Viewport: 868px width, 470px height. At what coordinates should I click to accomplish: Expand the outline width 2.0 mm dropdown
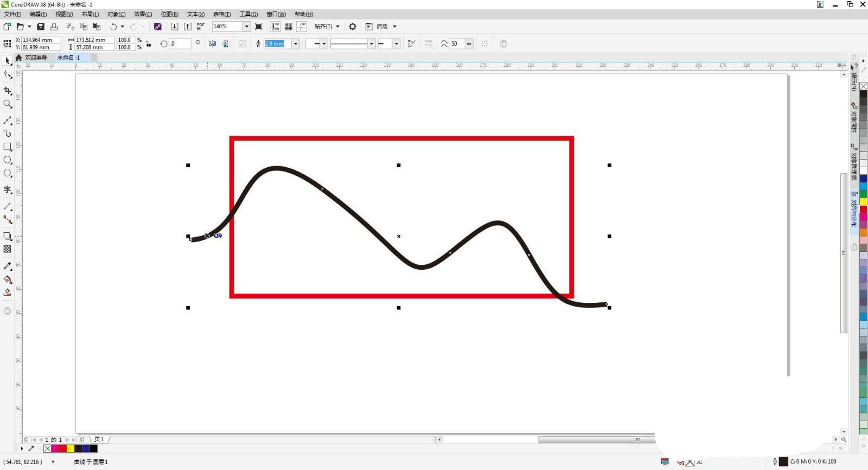click(296, 44)
